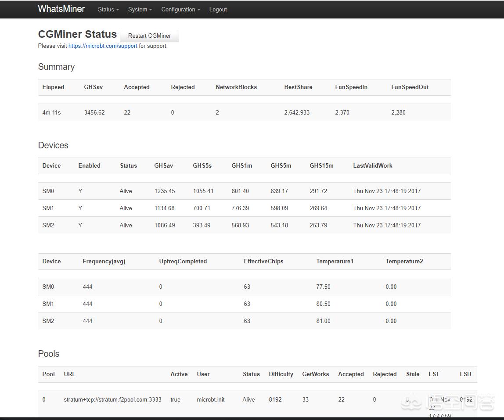Screen dimensions: 504x420
Task: Click the SM2 GHSav value 1086.49
Action: pyautogui.click(x=165, y=225)
